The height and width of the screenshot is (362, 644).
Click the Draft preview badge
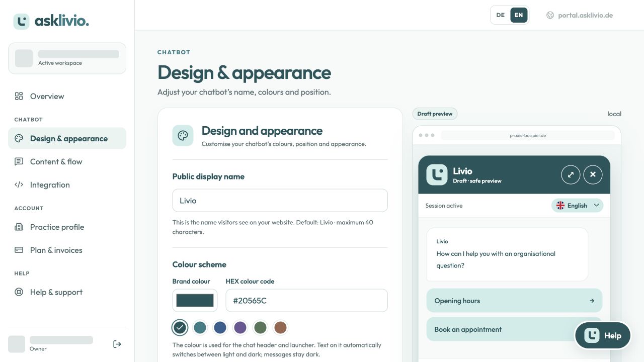click(435, 114)
